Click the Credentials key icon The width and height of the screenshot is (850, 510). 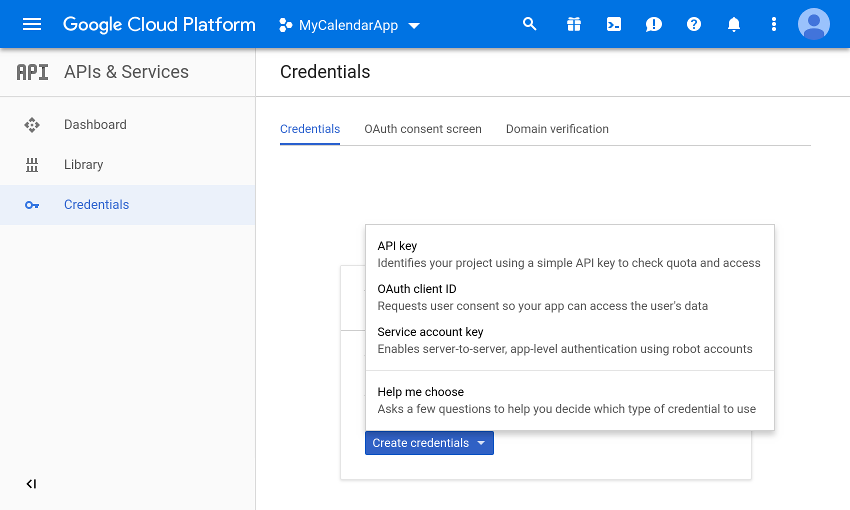click(32, 205)
